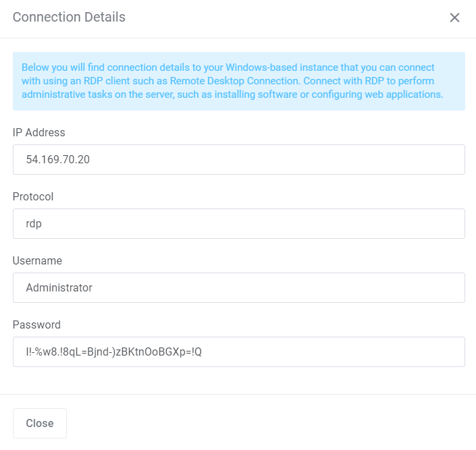
Task: Click the Protocol label
Action: (x=33, y=197)
